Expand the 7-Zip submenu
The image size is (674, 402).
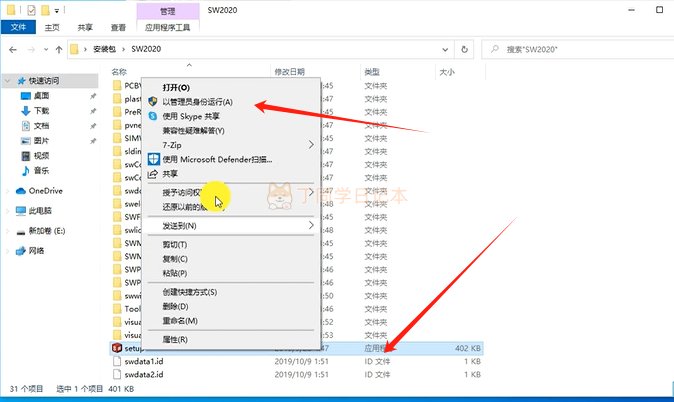[311, 144]
